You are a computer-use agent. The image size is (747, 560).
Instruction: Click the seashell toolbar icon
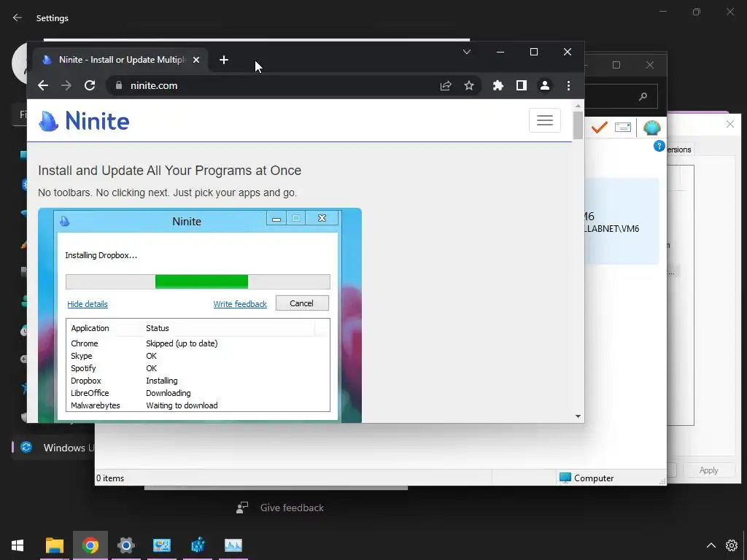click(651, 128)
